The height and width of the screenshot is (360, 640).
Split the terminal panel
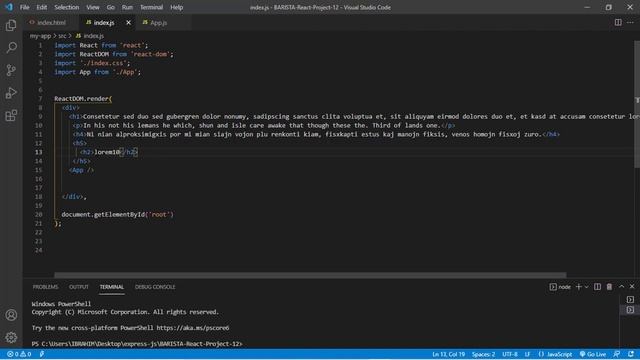pos(597,287)
